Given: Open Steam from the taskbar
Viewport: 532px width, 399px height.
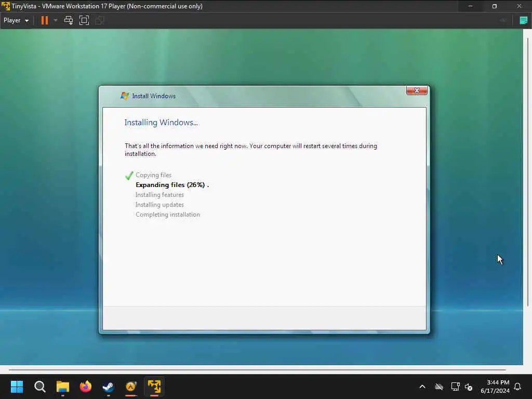Looking at the screenshot, I should point(108,387).
